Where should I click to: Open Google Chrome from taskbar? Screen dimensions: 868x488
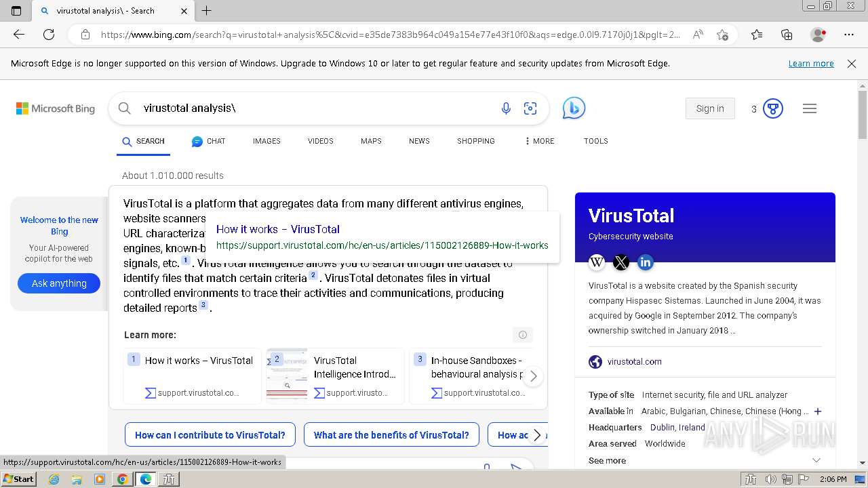(x=122, y=479)
